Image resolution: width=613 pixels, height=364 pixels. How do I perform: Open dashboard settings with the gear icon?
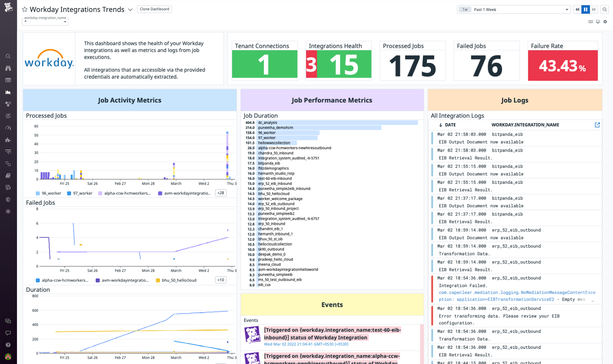(x=605, y=22)
